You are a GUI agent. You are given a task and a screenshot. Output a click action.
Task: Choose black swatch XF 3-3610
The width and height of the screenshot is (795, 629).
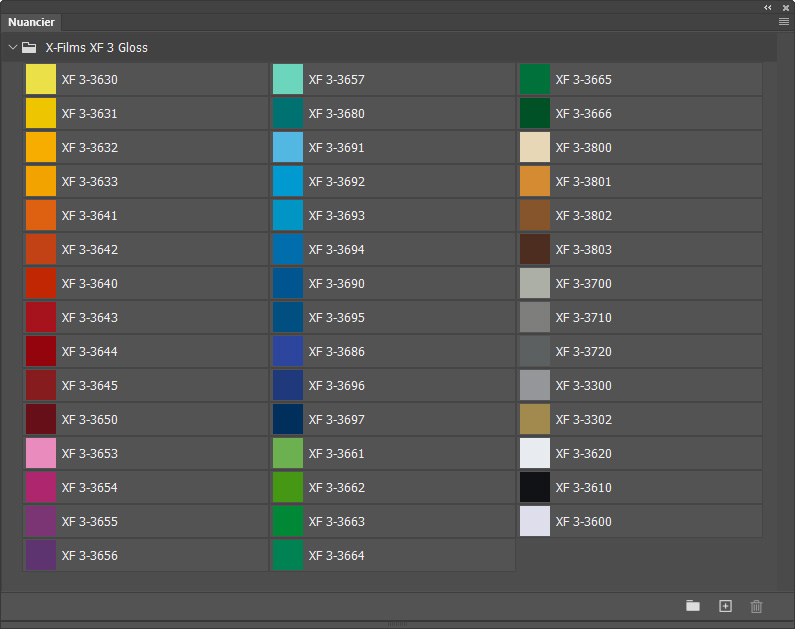(535, 487)
